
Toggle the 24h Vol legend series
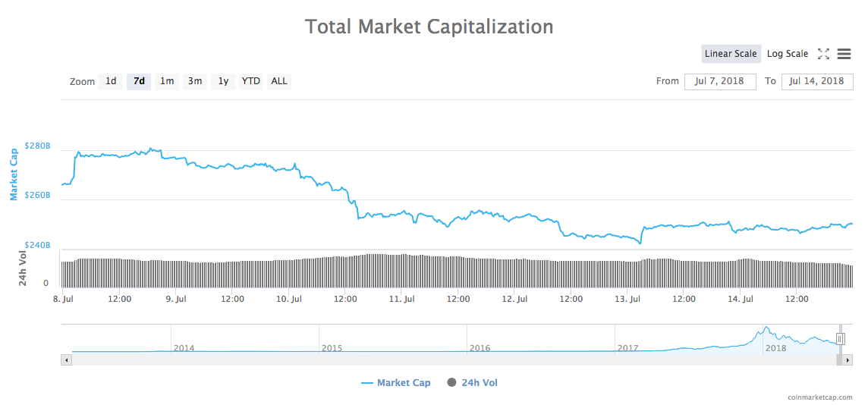(473, 383)
